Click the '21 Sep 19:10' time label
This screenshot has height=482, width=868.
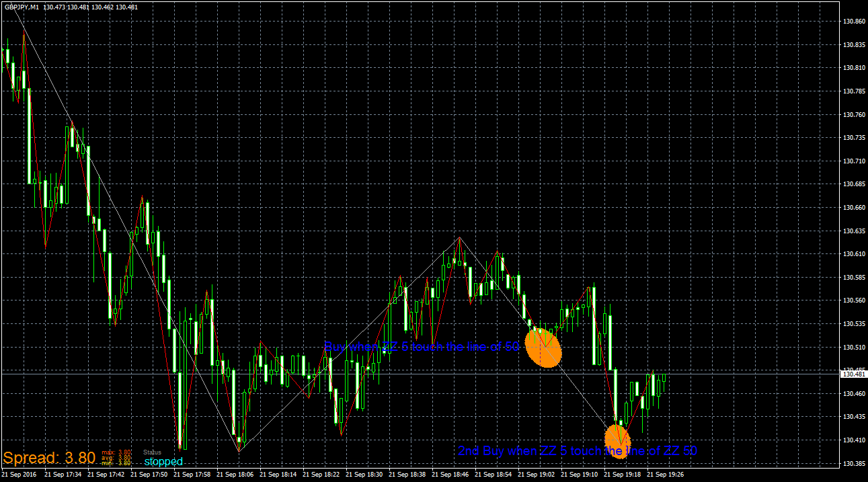[579, 475]
